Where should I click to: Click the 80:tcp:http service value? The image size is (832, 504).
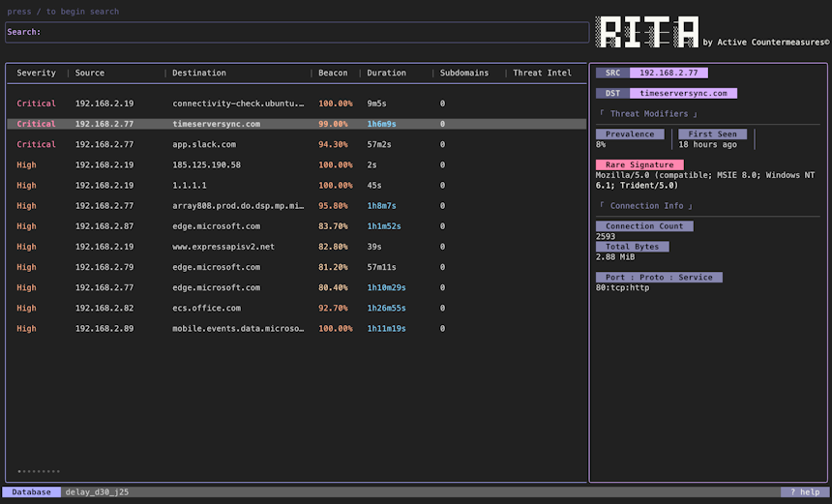click(x=622, y=287)
